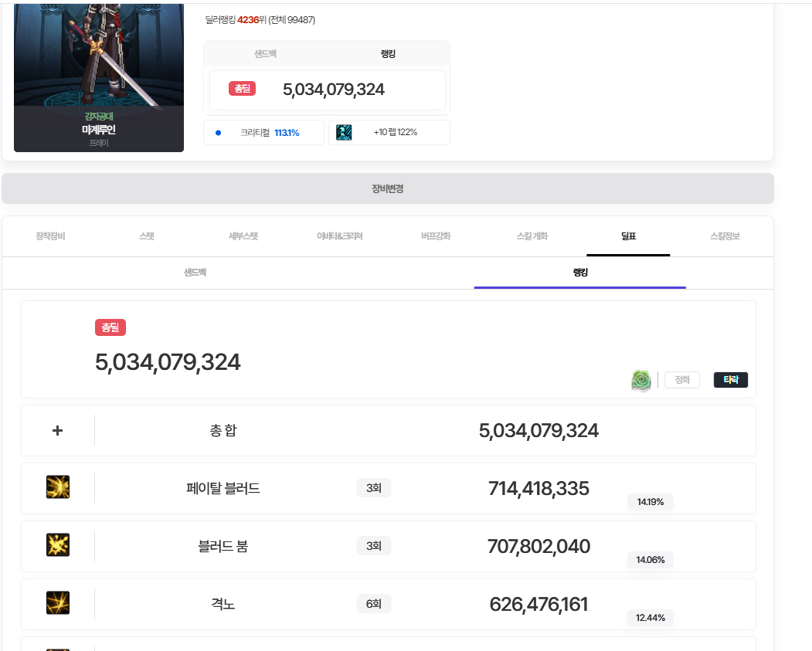Image resolution: width=812 pixels, height=651 pixels.
Task: Go to the 아바타&크리쳐 tab
Action: point(339,236)
